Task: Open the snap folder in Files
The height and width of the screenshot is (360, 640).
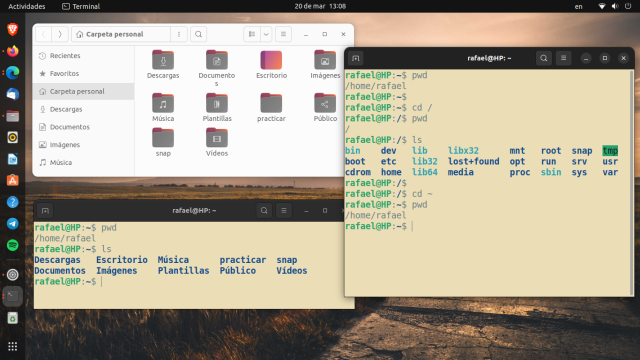Action: pyautogui.click(x=163, y=138)
